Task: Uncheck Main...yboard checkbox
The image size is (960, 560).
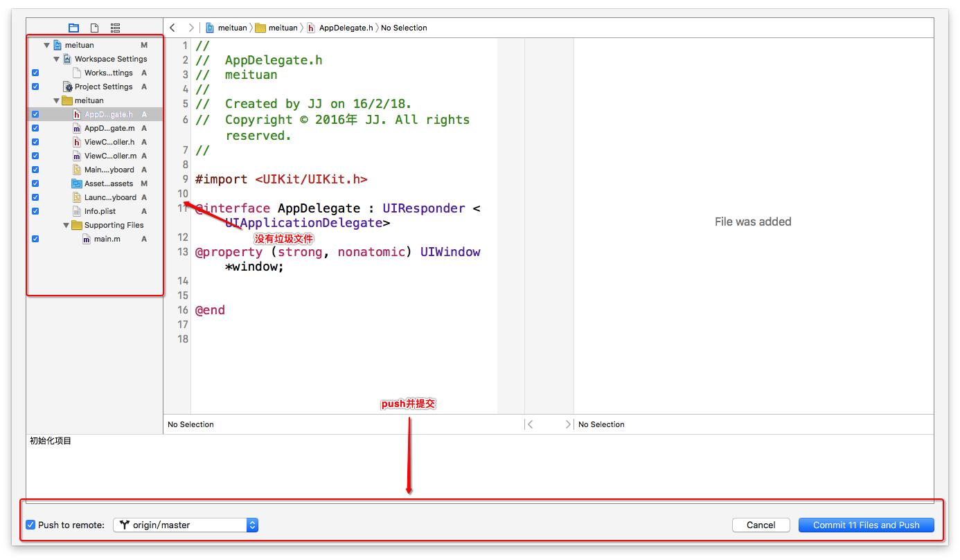Action: 35,170
